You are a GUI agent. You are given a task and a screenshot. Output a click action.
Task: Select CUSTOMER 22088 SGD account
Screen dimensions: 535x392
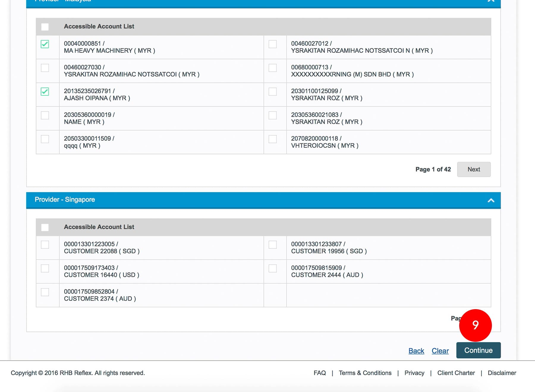click(45, 245)
